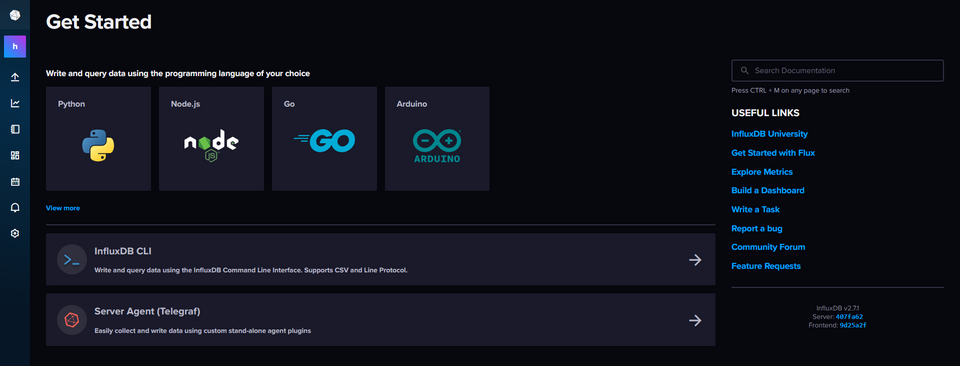The image size is (960, 366).
Task: Open Get Started with Flux link
Action: 773,152
